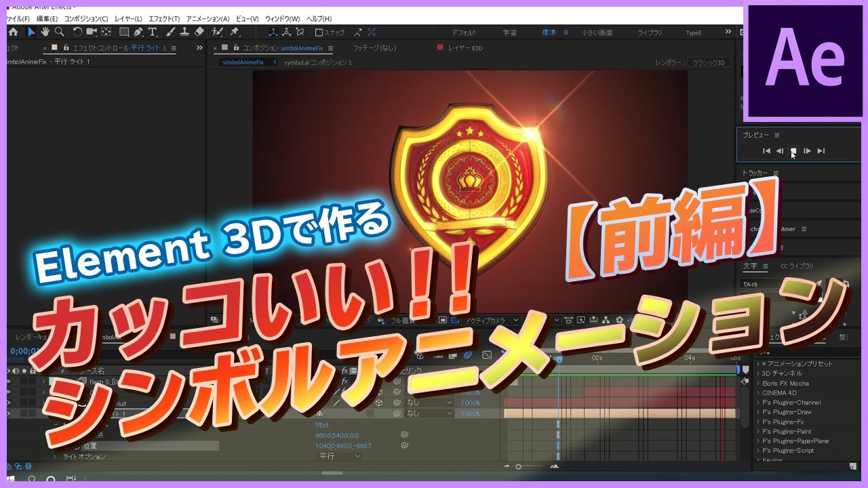Enable View Axis mode icon

point(300,32)
